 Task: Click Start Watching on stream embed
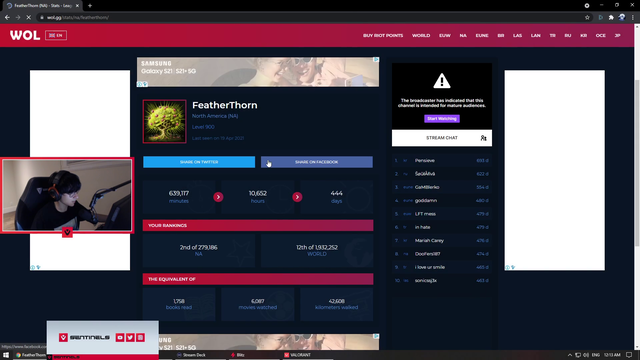click(x=442, y=119)
